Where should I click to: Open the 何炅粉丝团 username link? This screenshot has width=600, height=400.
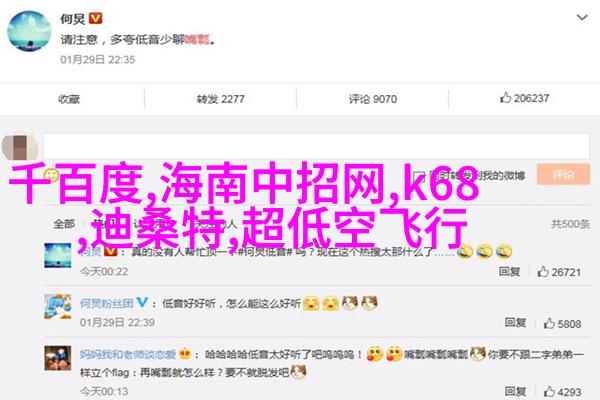[x=107, y=304]
